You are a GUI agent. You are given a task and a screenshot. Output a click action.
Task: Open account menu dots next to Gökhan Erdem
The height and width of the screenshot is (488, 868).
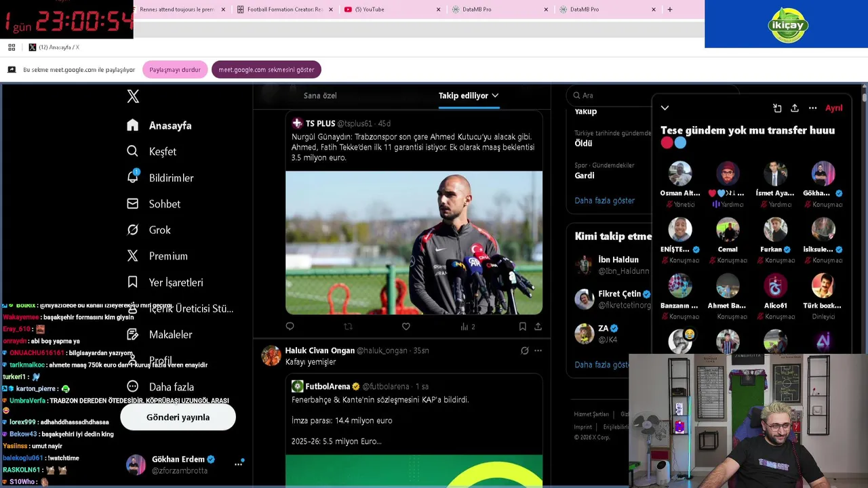pos(239,464)
